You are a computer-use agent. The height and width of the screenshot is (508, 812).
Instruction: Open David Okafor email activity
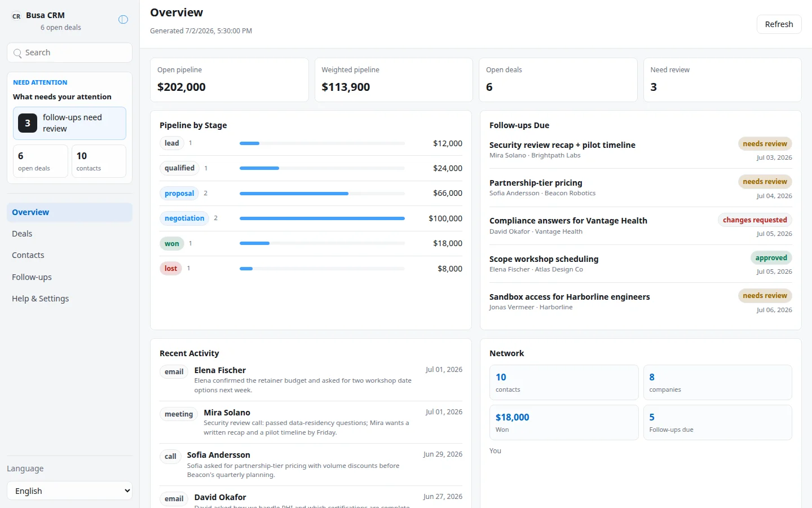311,500
